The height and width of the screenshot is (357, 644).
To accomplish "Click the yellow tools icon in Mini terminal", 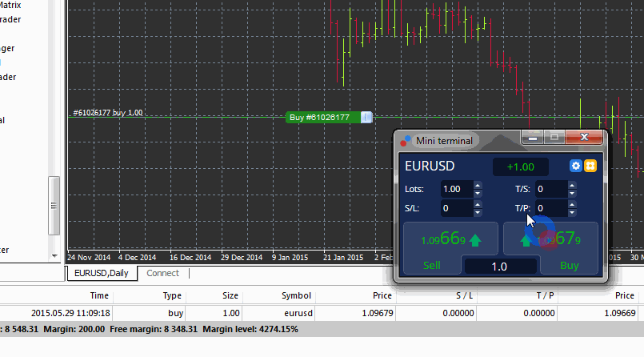I will point(590,166).
